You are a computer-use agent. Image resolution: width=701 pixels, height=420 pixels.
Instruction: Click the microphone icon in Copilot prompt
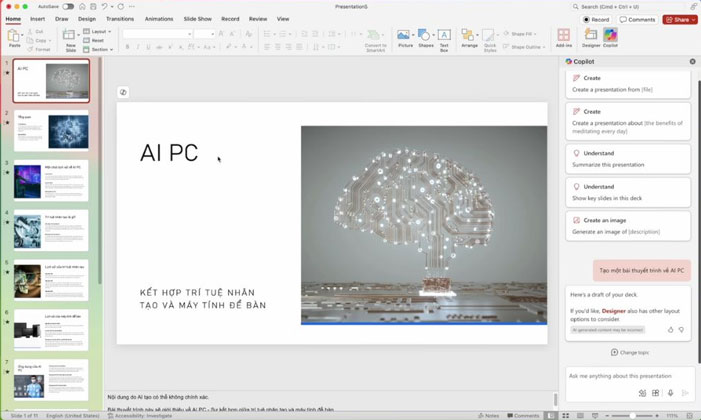pos(670,393)
